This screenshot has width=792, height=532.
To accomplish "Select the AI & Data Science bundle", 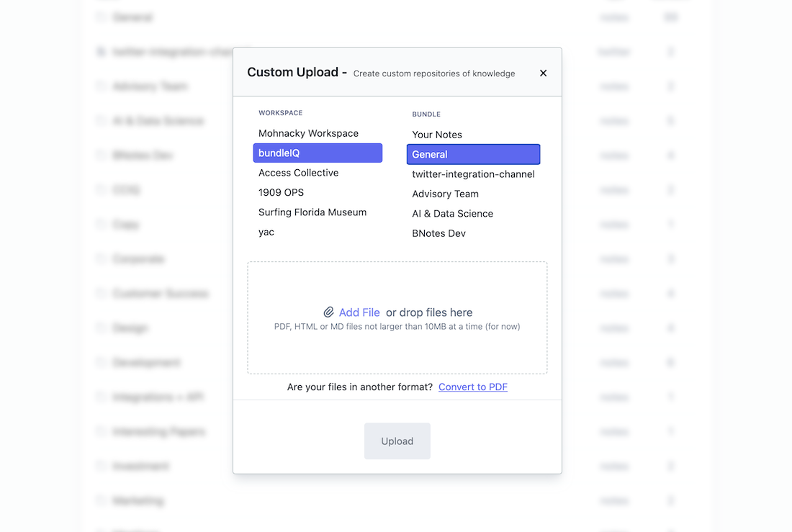I will [x=452, y=214].
